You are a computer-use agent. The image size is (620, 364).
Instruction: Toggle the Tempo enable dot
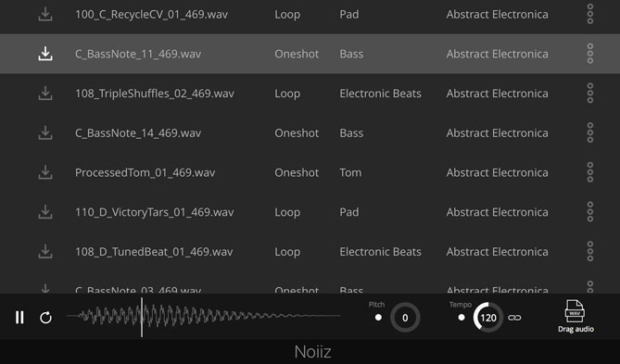pos(461,318)
